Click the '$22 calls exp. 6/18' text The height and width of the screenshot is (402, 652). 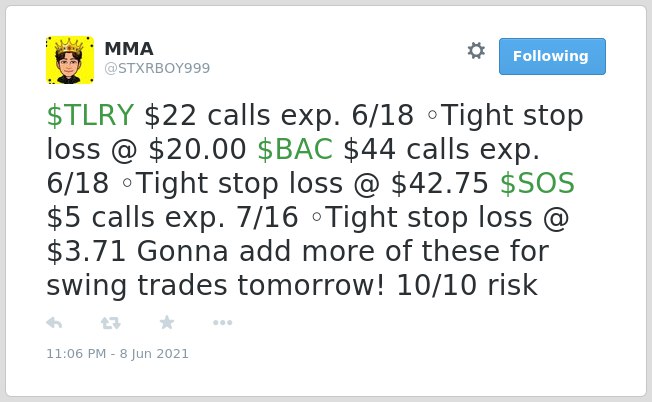[279, 115]
